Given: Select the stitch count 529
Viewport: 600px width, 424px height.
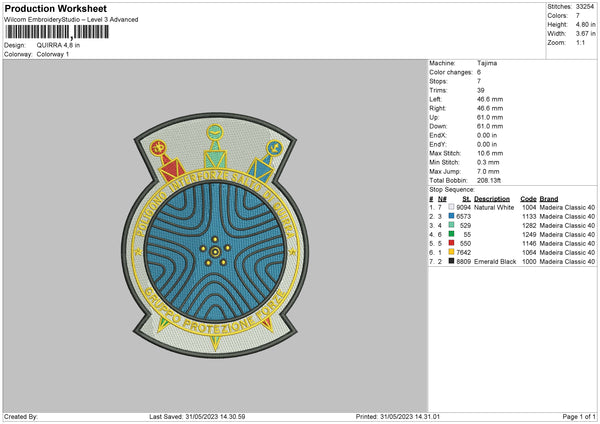Looking at the screenshot, I should click(x=465, y=225).
